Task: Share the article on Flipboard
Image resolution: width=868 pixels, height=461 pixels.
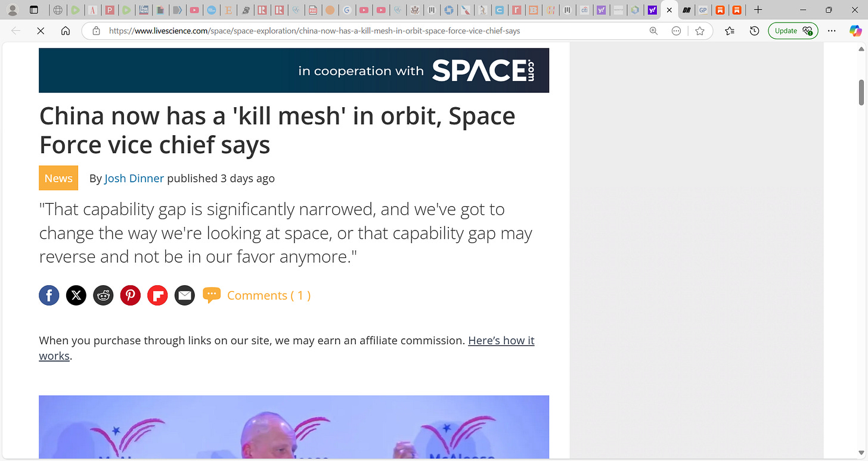Action: click(157, 295)
